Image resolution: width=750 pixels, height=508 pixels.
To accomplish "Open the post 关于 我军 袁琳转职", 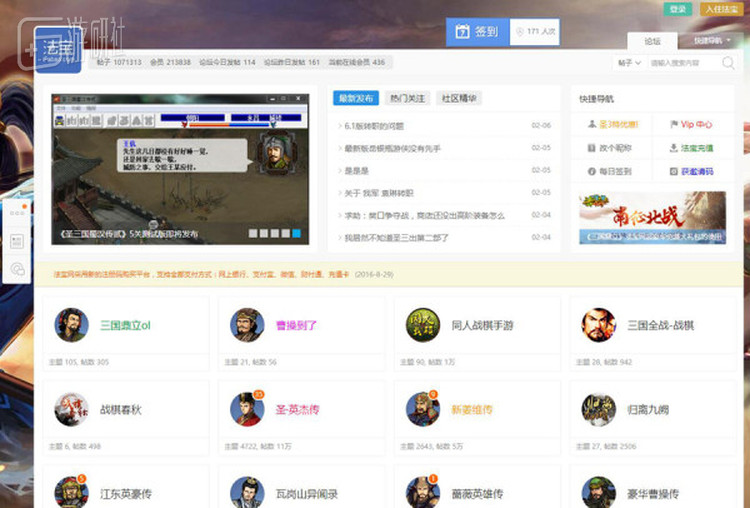I will point(379,193).
